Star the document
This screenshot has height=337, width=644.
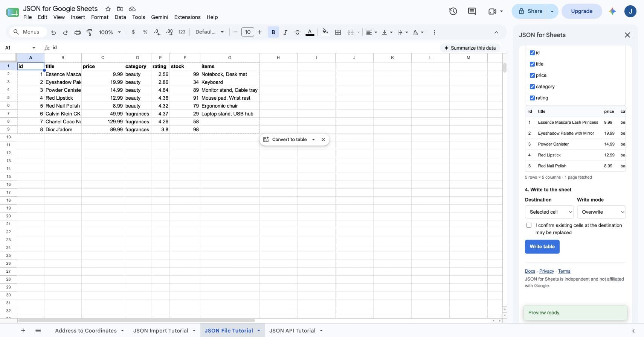point(108,9)
